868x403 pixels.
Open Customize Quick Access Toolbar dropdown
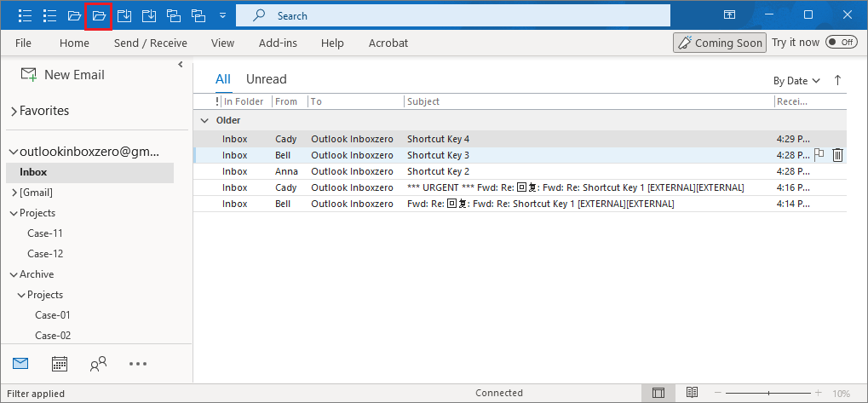click(x=222, y=15)
